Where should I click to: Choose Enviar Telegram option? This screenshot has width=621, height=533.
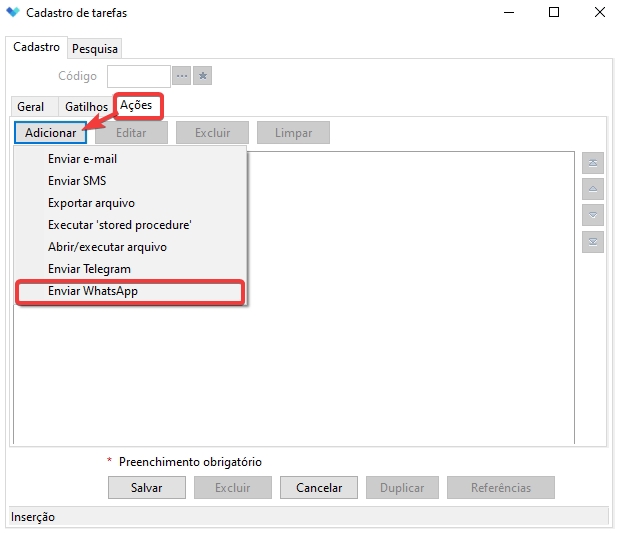(x=89, y=269)
